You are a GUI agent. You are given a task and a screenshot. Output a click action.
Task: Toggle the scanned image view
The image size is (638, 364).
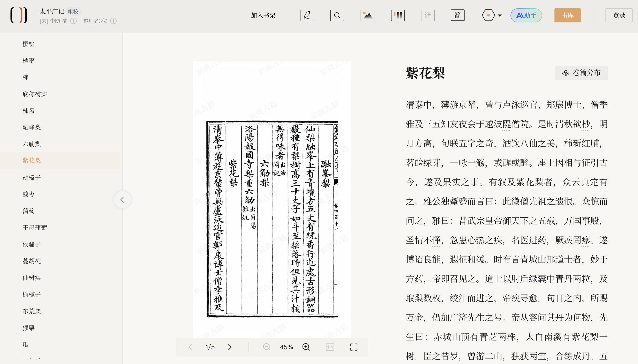pyautogui.click(x=368, y=15)
